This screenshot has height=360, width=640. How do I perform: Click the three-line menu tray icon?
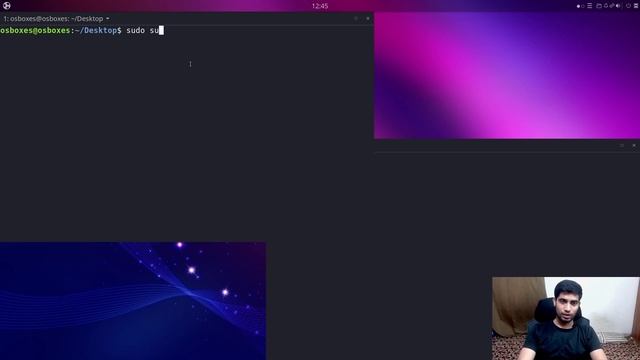click(589, 6)
